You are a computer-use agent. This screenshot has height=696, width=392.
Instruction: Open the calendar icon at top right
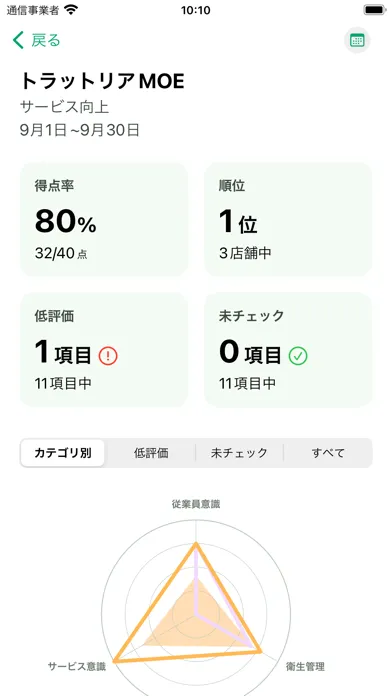click(x=357, y=40)
